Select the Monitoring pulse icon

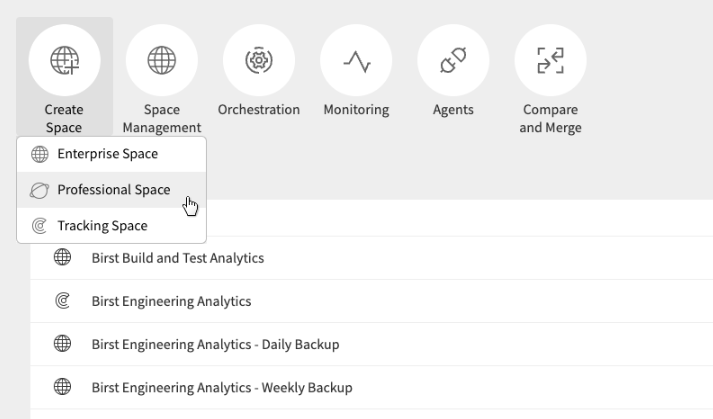pyautogui.click(x=356, y=61)
